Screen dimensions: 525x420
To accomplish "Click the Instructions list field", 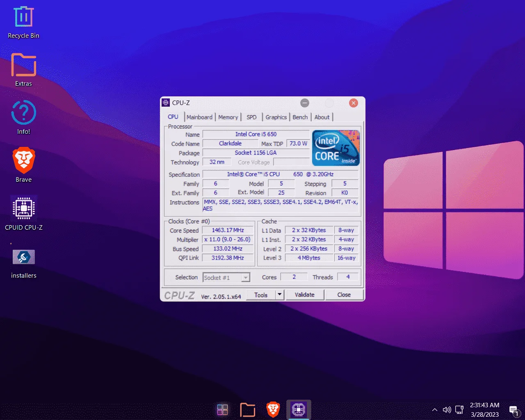I will click(281, 205).
